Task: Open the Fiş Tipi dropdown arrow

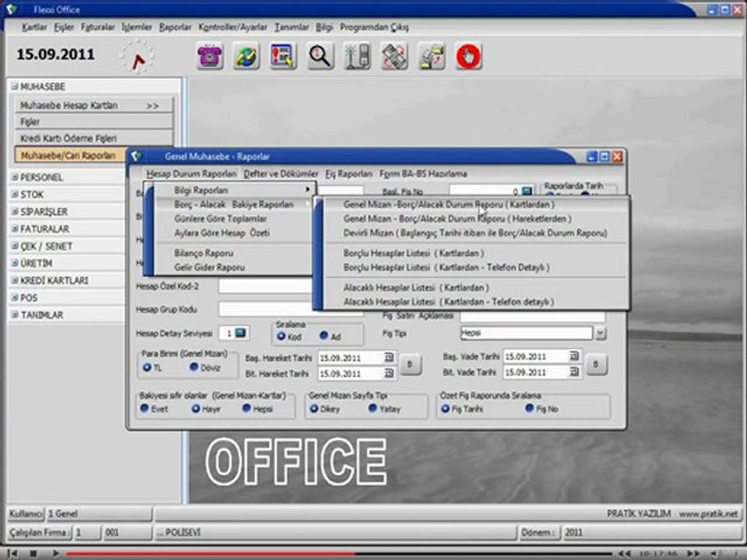Action: (601, 333)
